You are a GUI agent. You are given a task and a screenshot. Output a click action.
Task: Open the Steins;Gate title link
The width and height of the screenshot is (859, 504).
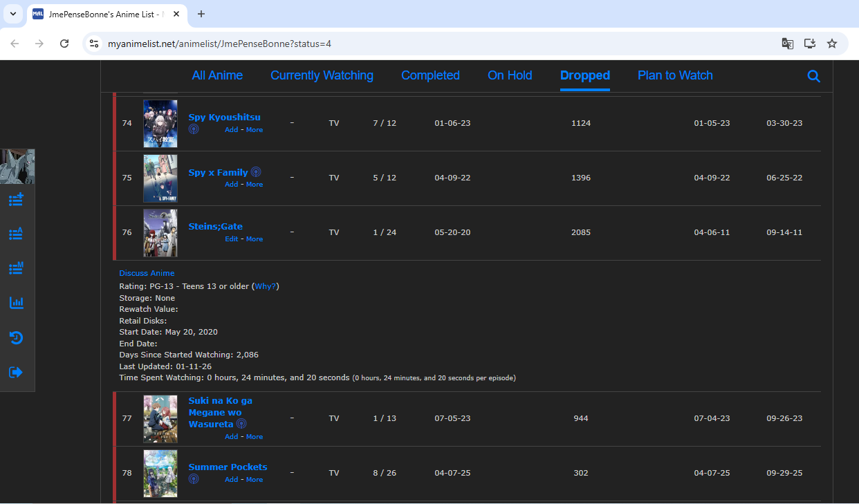coord(216,227)
